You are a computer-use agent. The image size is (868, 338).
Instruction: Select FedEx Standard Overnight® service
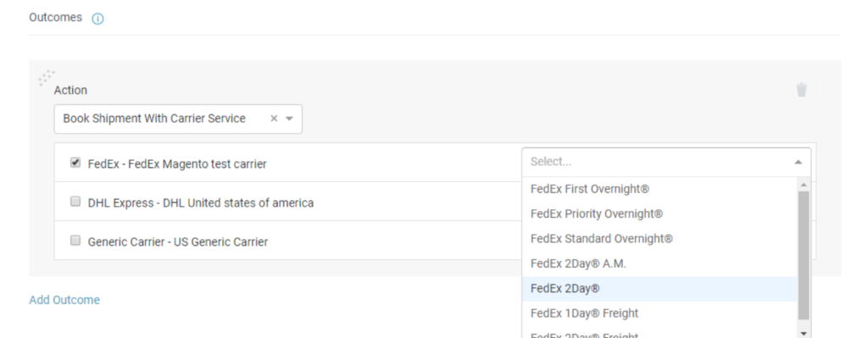coord(659,239)
